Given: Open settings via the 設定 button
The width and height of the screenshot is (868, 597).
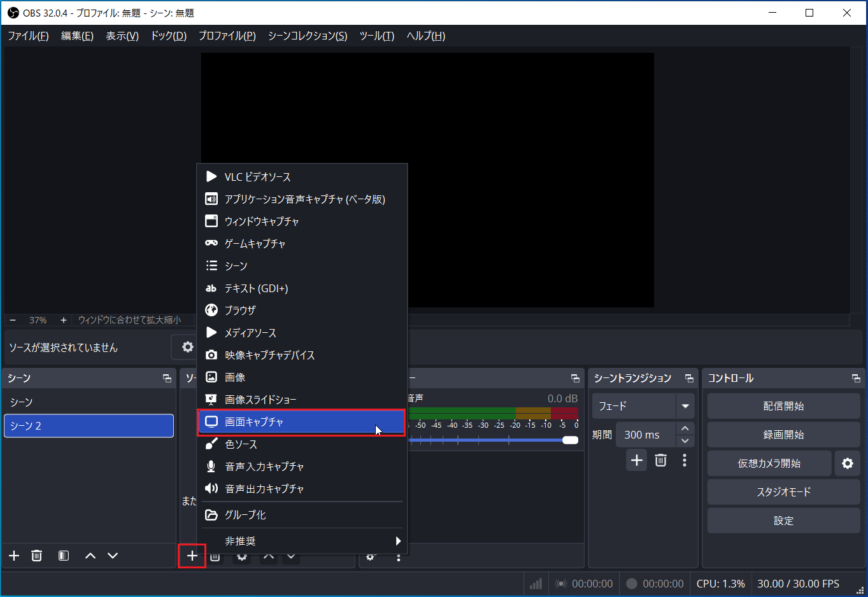Looking at the screenshot, I should pyautogui.click(x=783, y=520).
